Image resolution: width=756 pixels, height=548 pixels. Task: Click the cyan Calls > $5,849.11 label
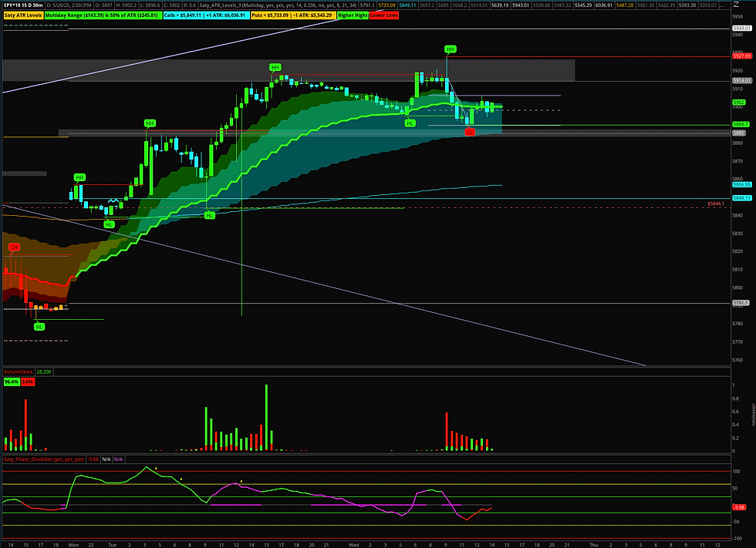point(207,15)
